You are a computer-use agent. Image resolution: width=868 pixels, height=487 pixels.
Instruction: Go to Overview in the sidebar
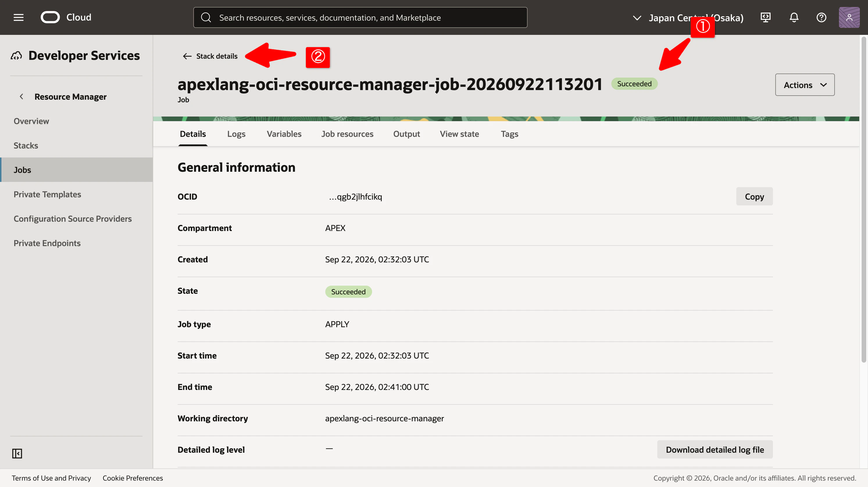[x=31, y=121]
